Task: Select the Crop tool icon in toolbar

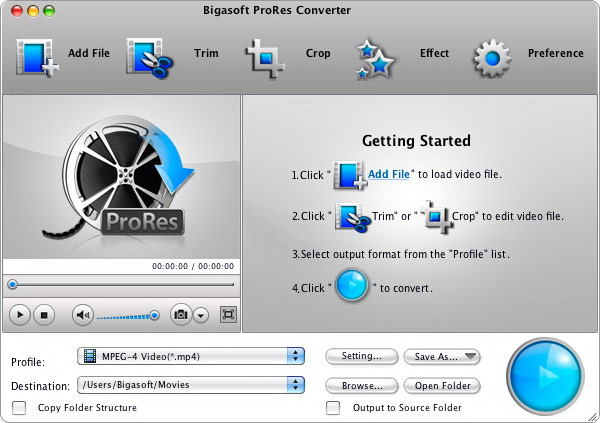Action: coord(265,59)
